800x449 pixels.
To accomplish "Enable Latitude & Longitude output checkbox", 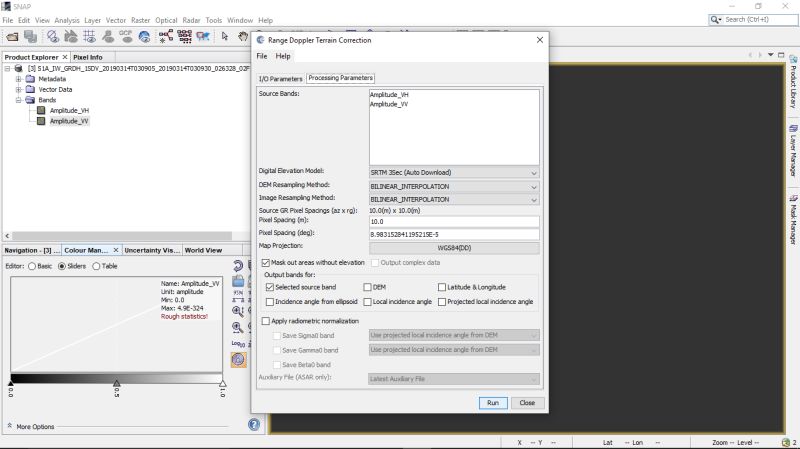I will (442, 287).
